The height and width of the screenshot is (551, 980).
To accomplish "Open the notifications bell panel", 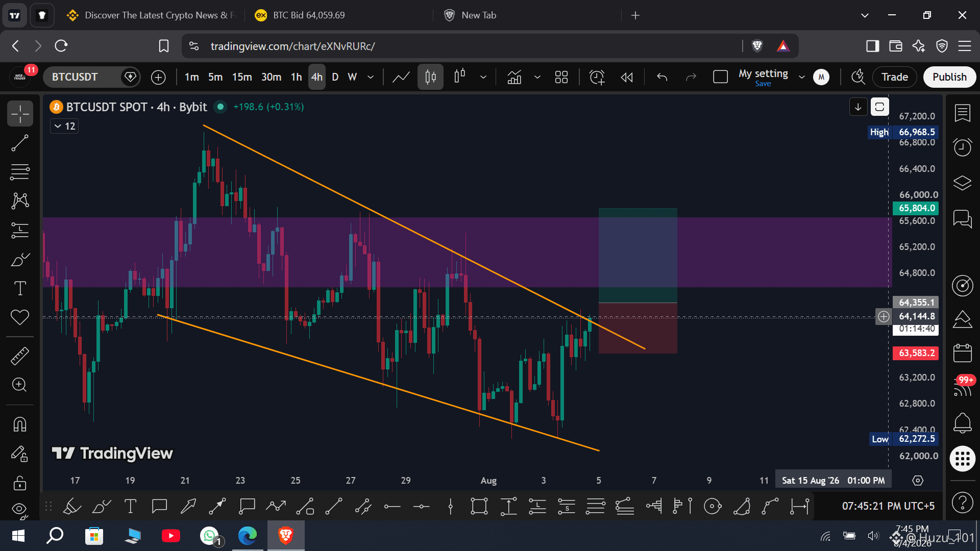I will [963, 423].
